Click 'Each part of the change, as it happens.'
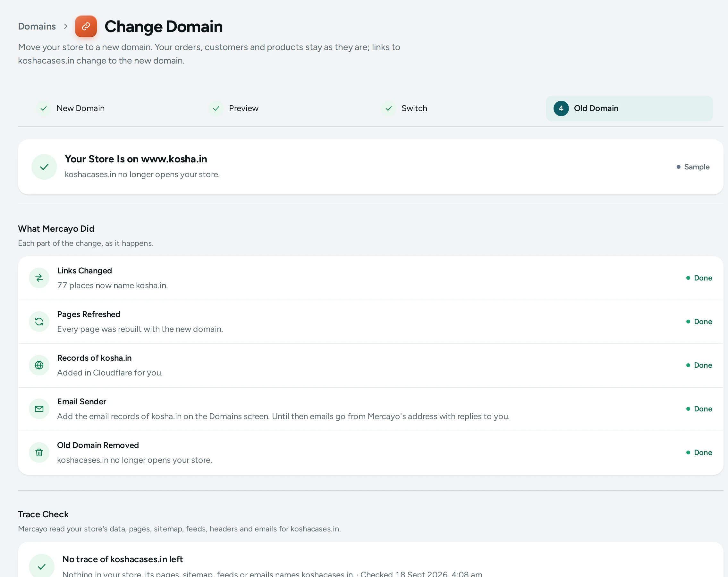The image size is (728, 577). pos(86,243)
